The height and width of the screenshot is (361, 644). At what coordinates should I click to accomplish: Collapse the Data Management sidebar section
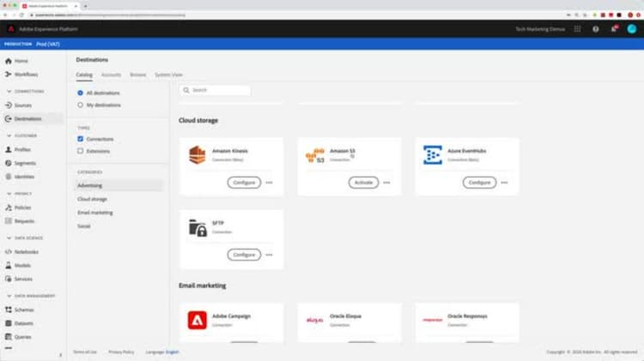(x=9, y=296)
